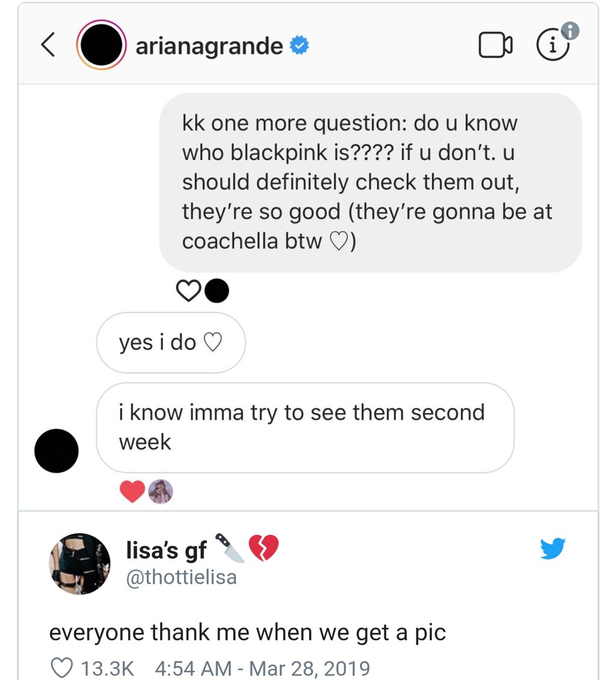This screenshot has width=616, height=680.
Task: Tap heart reaction under blackpink question
Action: coord(188,292)
